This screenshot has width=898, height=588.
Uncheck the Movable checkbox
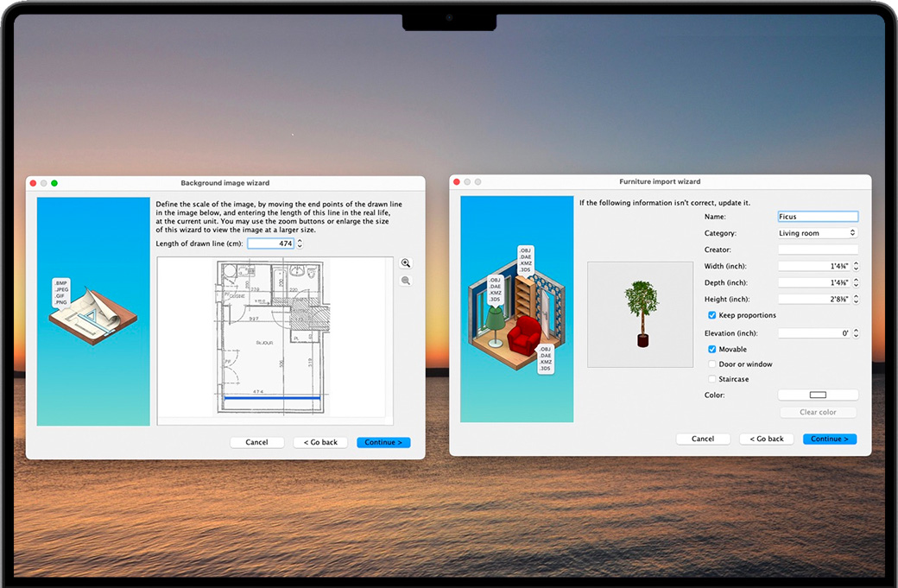[712, 350]
